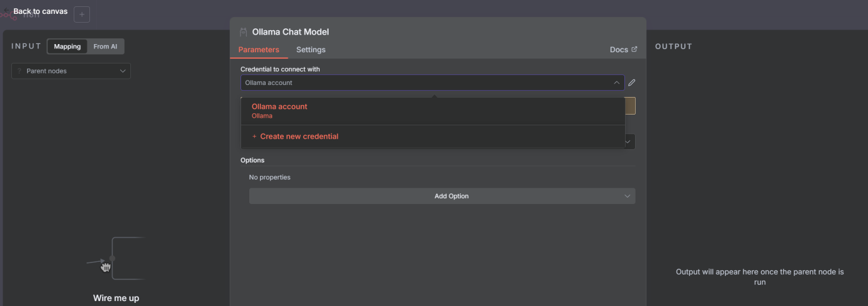Open the Docs link
868x306 pixels.
pos(623,50)
